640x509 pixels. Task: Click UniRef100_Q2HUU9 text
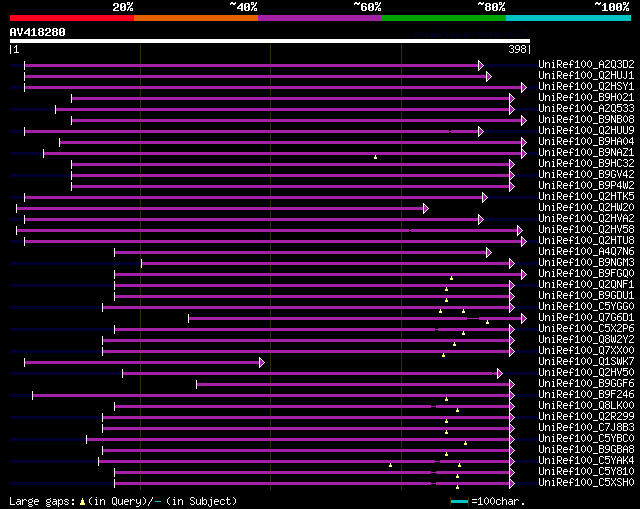click(586, 131)
